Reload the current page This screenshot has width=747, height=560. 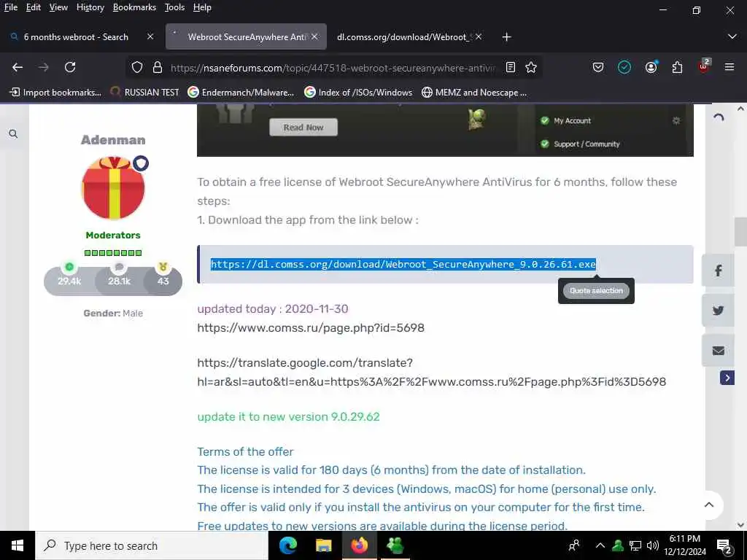point(70,68)
